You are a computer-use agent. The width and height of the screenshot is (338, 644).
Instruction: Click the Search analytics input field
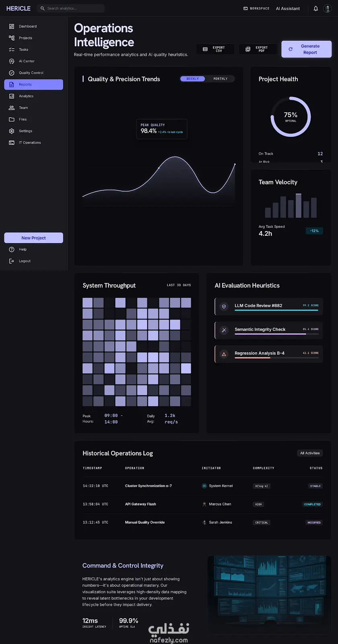(71, 8)
